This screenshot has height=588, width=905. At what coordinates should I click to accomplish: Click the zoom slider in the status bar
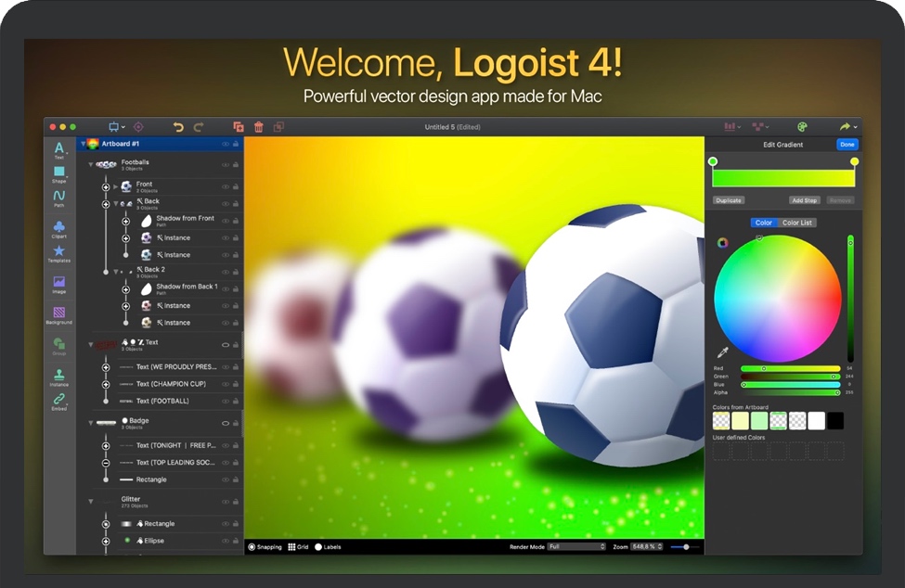685,547
